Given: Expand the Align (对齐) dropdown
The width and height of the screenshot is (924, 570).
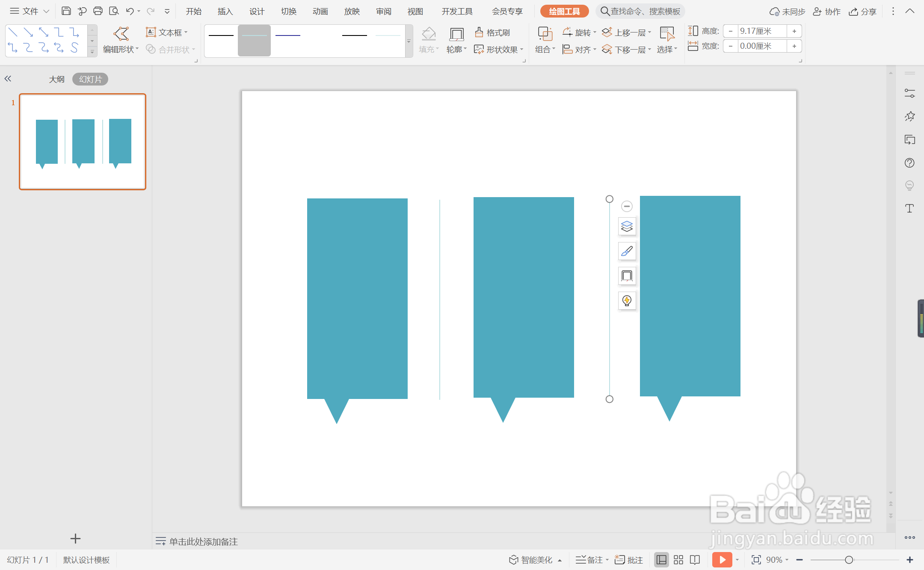Looking at the screenshot, I should [595, 50].
